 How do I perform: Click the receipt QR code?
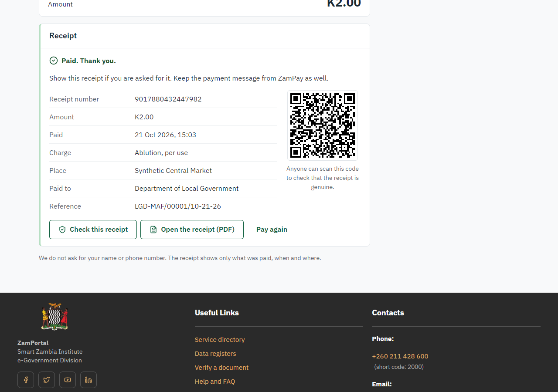click(x=323, y=125)
